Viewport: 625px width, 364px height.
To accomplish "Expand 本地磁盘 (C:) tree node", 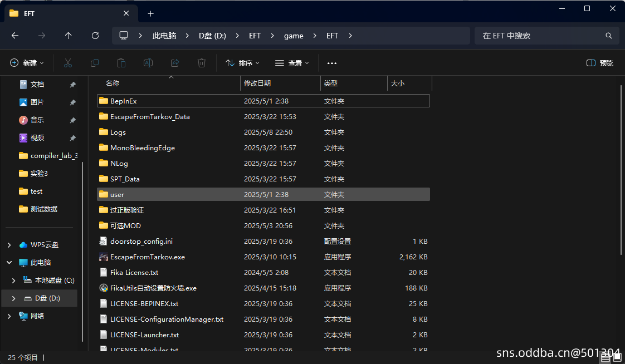I will click(14, 281).
